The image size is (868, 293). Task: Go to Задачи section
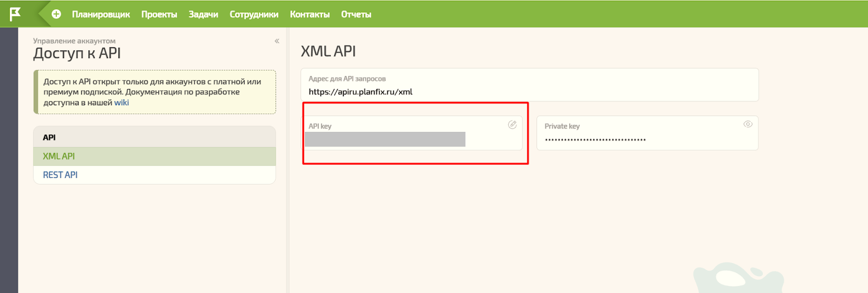(203, 15)
